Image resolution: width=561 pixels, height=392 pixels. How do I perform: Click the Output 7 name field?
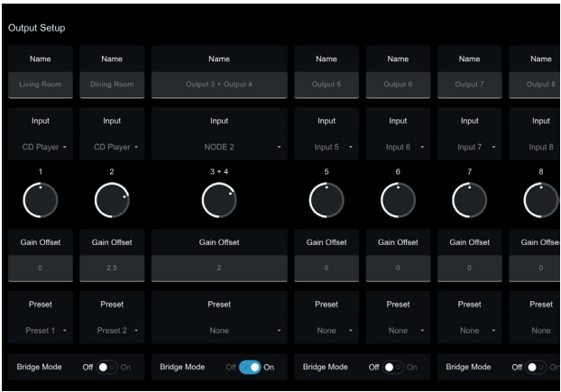[469, 85]
